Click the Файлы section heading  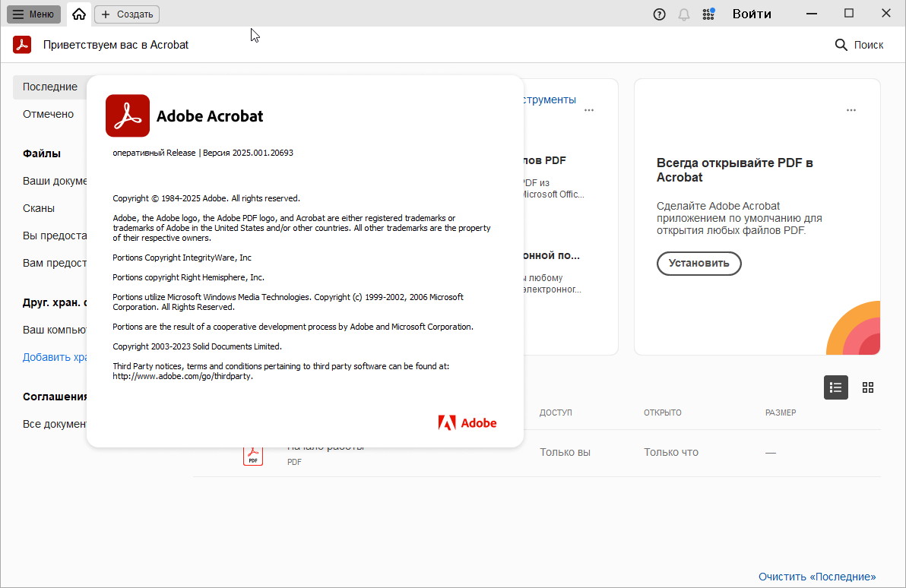42,153
